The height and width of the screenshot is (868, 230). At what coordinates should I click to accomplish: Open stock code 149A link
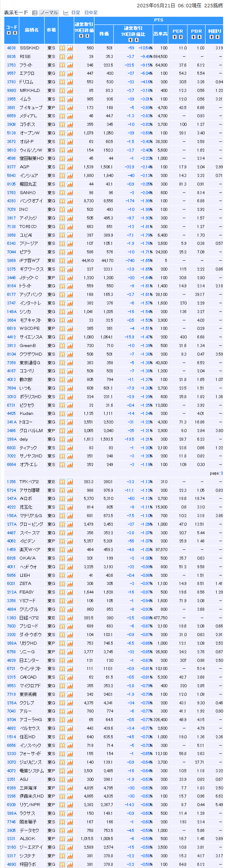pos(12,311)
